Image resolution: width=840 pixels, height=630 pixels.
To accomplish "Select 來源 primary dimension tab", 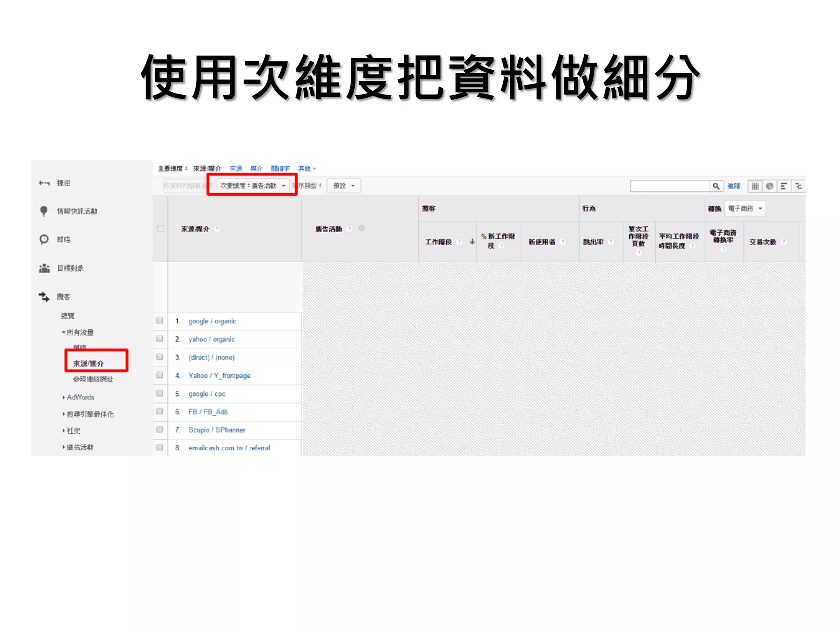I will pos(236,169).
